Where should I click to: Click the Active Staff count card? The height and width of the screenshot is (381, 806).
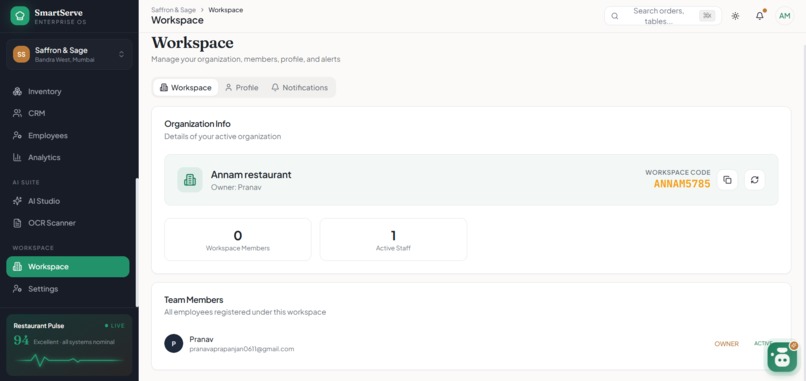393,240
